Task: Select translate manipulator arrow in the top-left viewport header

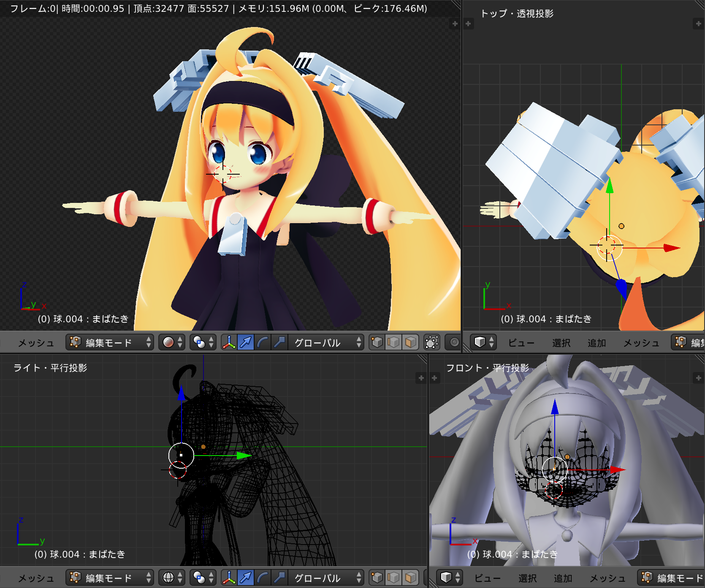Action: [x=246, y=343]
